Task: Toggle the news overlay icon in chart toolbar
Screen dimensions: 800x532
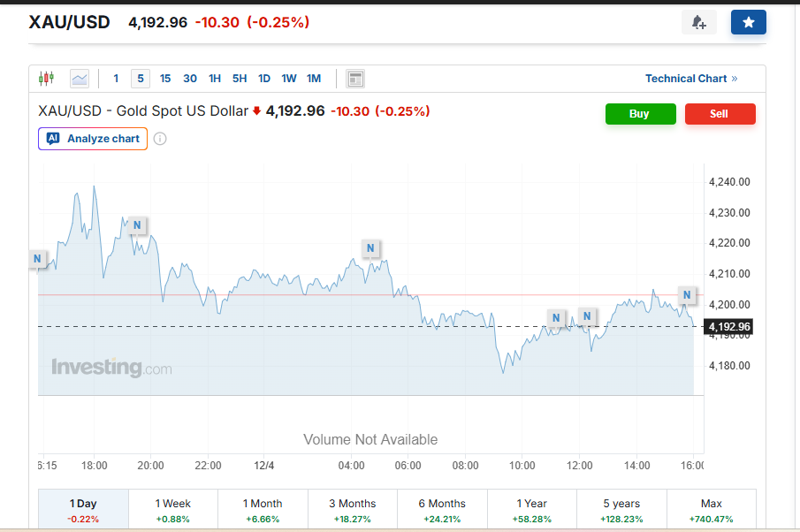Action: pos(355,79)
